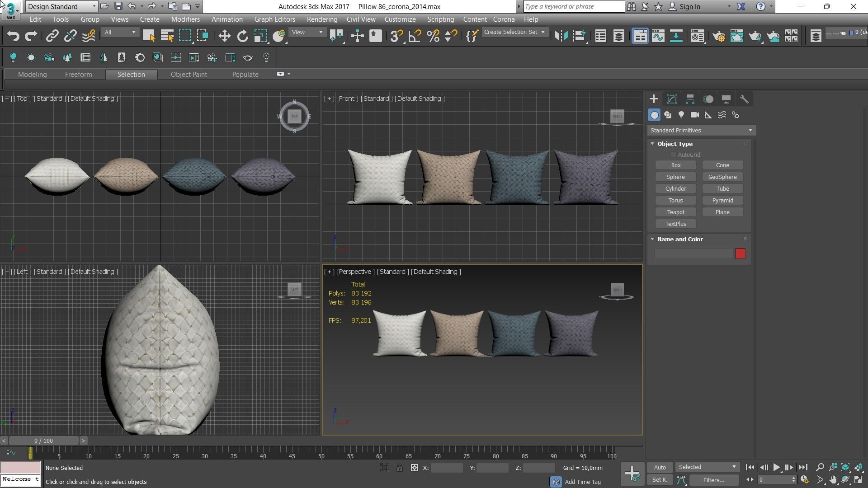868x488 pixels.
Task: Click the Redo arrow in main toolbar
Action: (x=31, y=36)
